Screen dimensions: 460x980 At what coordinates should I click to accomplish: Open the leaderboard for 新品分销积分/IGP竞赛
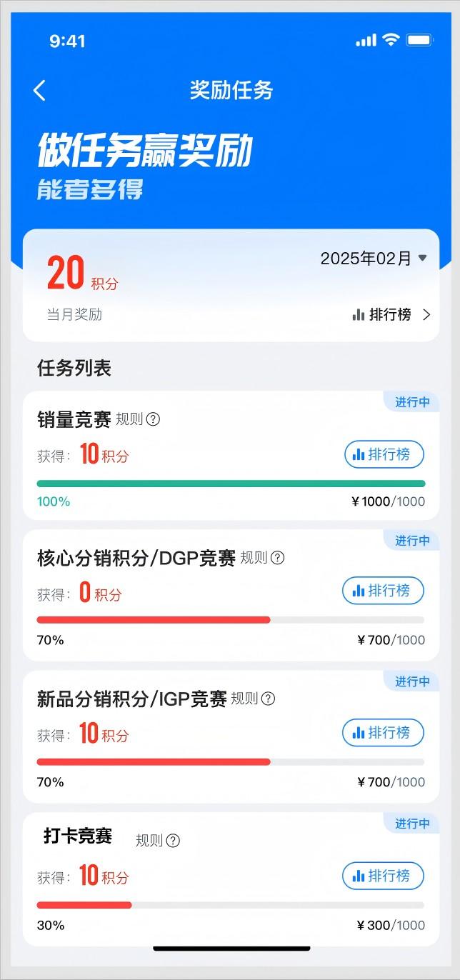coord(383,733)
